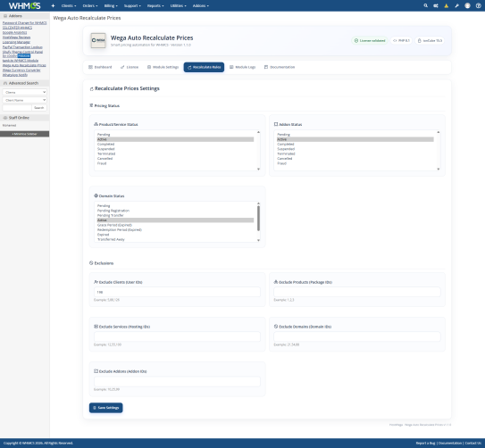Click the License validated badge
Screen dimensions: 485x448
(370, 40)
